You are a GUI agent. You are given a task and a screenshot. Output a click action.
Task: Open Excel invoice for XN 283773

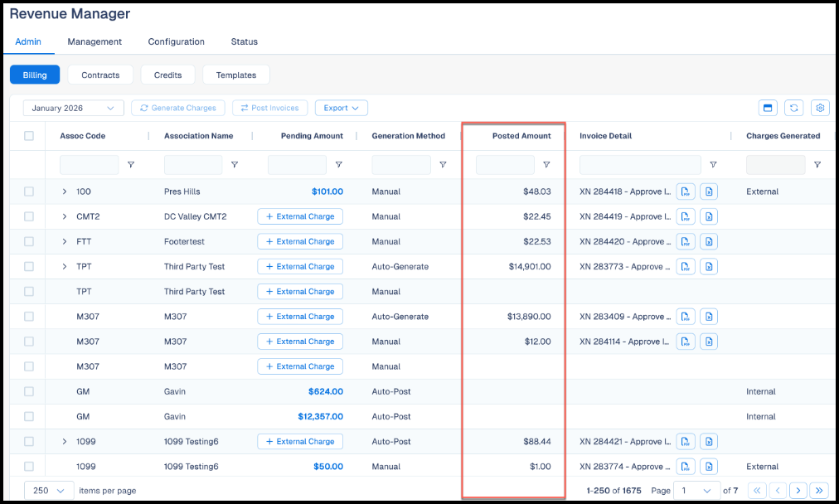[x=709, y=266]
